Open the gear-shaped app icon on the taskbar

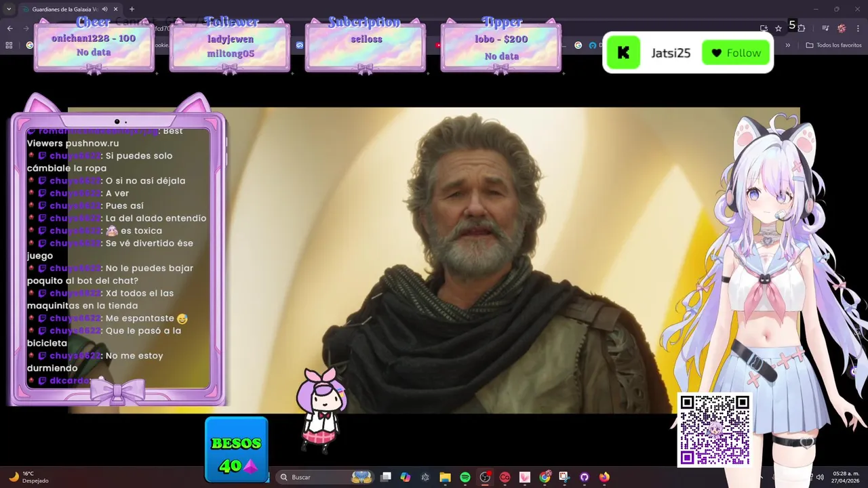(x=425, y=477)
